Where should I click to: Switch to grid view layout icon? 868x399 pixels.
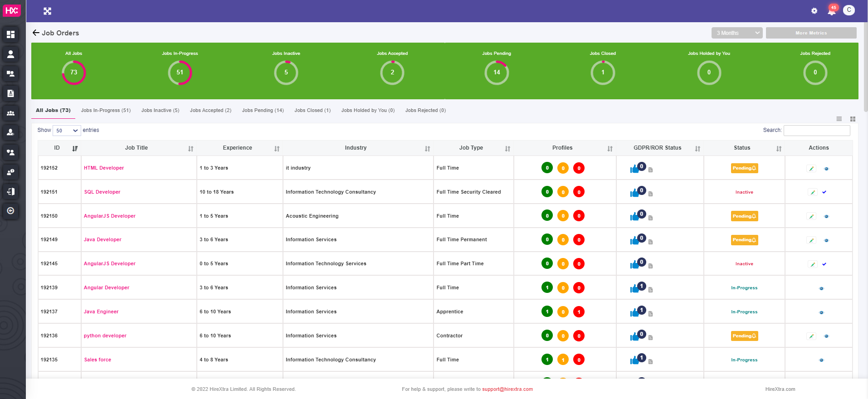pos(853,119)
